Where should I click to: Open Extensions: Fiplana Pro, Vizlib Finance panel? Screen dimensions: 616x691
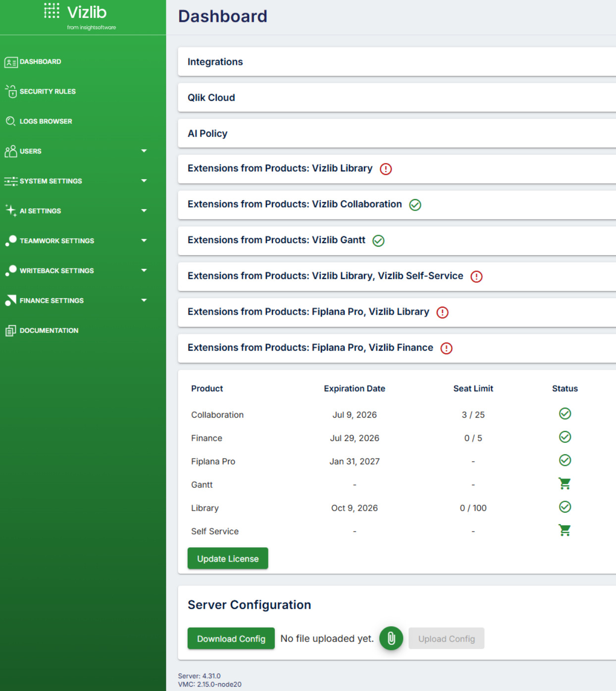coord(397,348)
